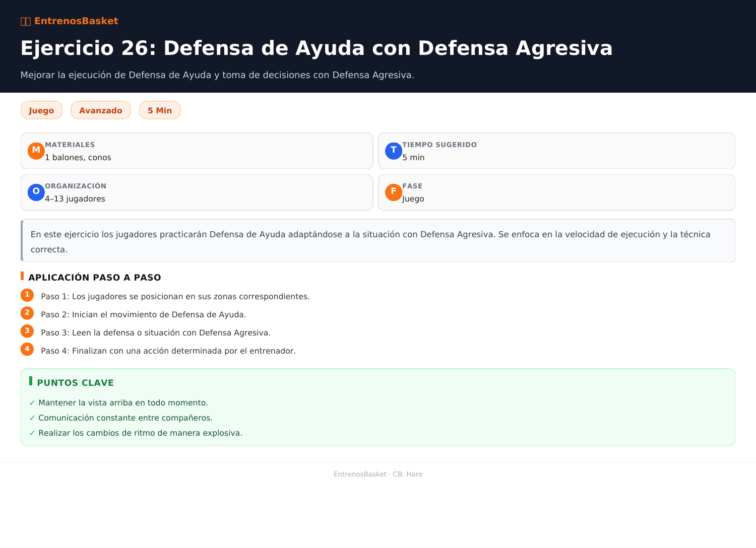Click the subtitle starting 'Mejorar la ejecución'
756x548 pixels.
[x=217, y=75]
